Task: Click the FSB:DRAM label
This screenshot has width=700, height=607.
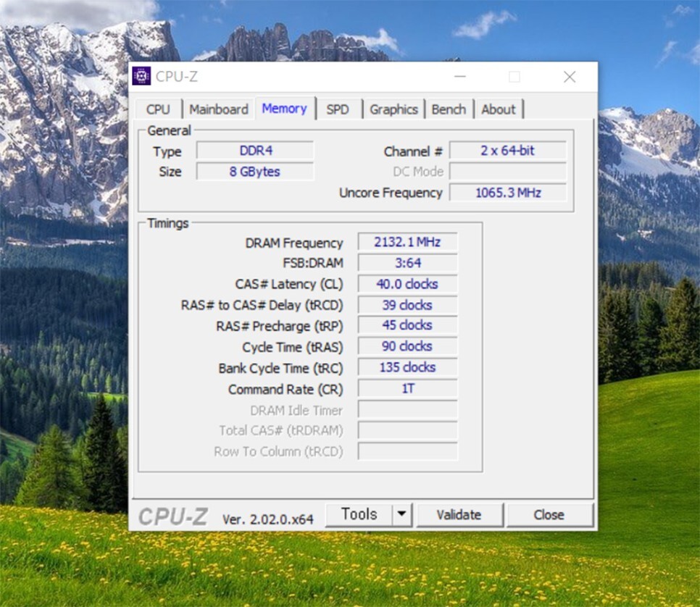Action: tap(313, 264)
